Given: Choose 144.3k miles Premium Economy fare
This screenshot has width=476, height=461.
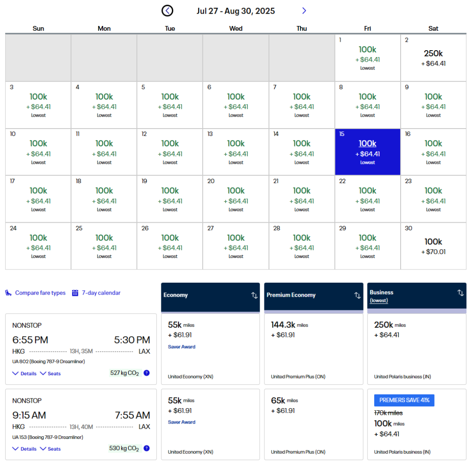Looking at the screenshot, I should coord(314,349).
